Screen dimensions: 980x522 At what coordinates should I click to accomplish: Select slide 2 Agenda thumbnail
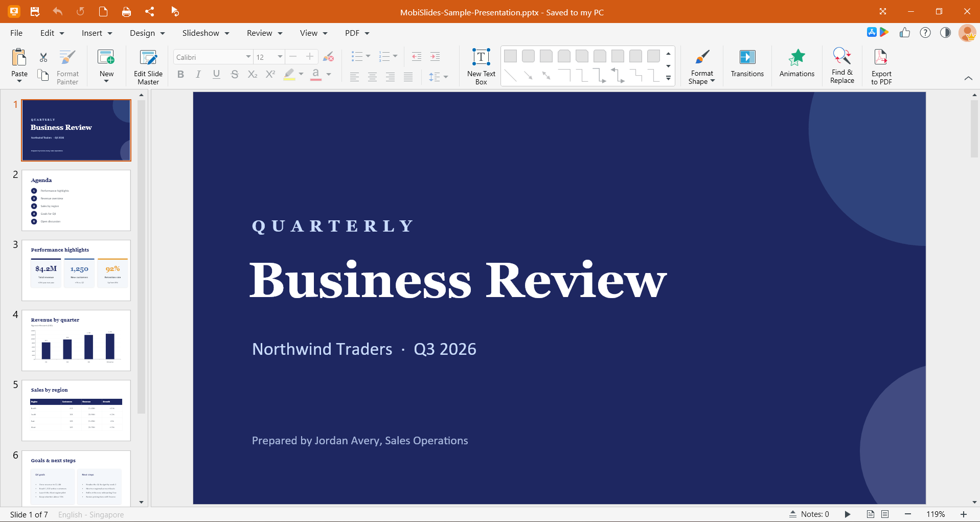pos(76,200)
